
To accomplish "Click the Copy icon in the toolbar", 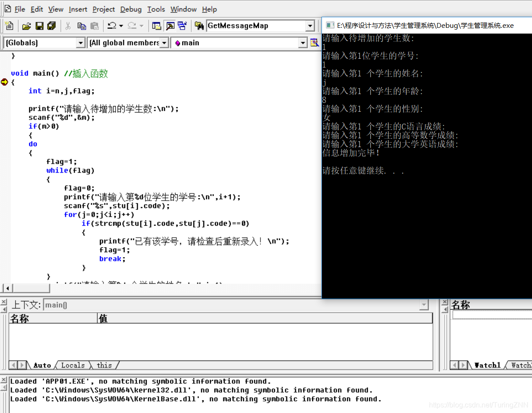I will [x=81, y=26].
